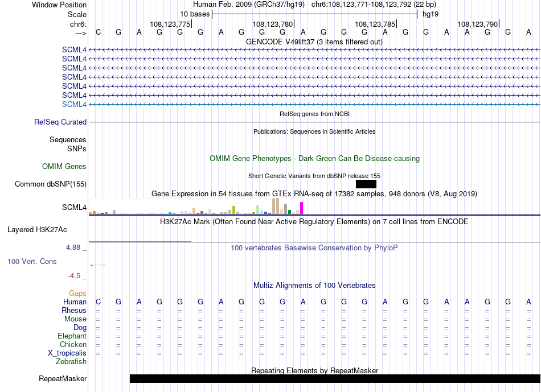Click the 100 Vert. Cons track label
This screenshot has width=541, height=392.
pos(32,261)
